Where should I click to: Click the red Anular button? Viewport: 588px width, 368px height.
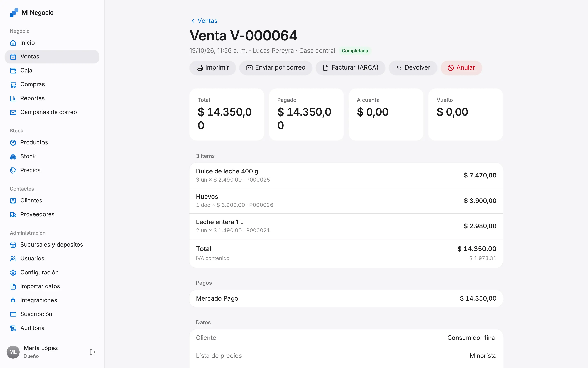coord(461,68)
